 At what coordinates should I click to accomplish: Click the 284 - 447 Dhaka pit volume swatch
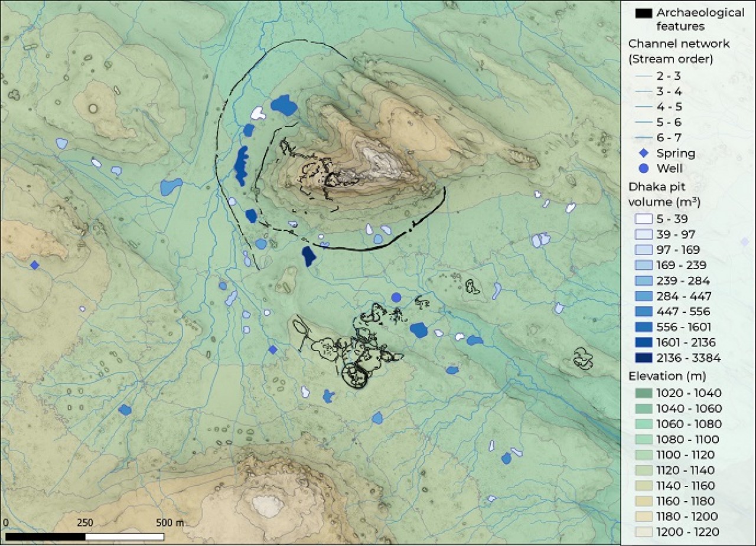coord(643,296)
